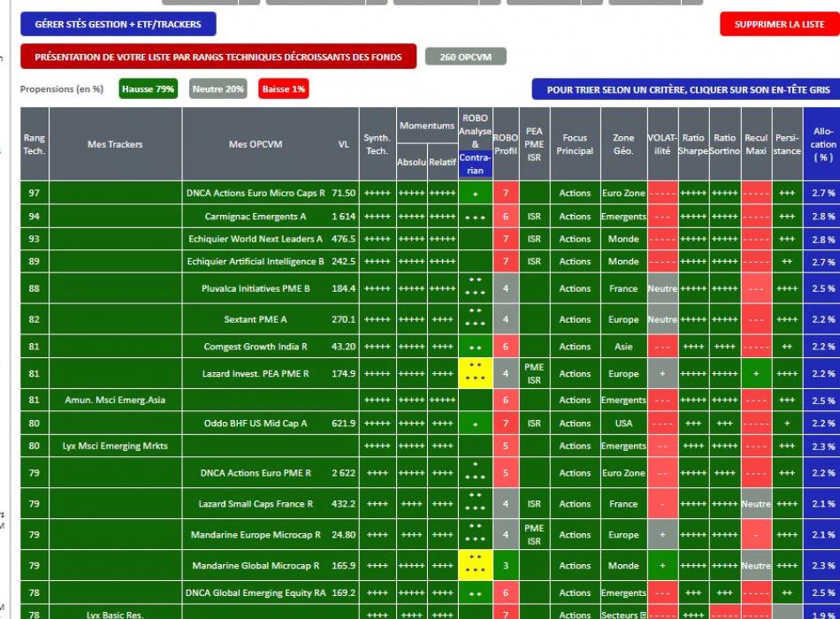Sort by Relatif momentum column header
The height and width of the screenshot is (619, 840).
pyautogui.click(x=442, y=162)
